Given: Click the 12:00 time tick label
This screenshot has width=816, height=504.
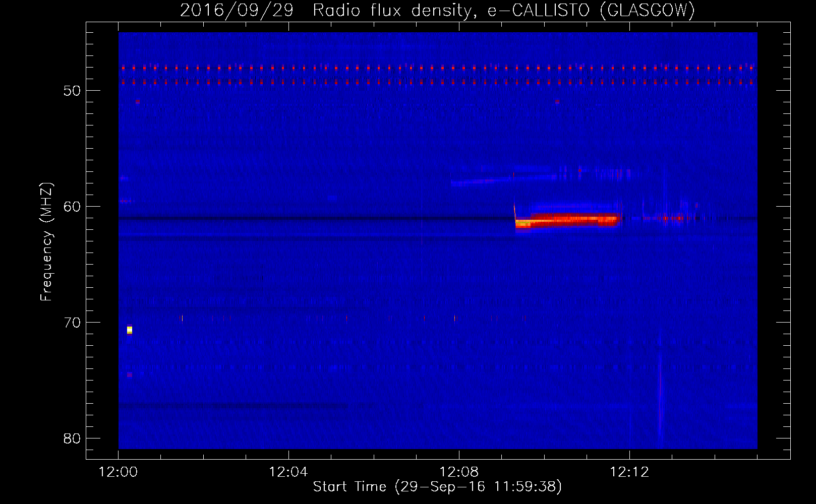Looking at the screenshot, I should (118, 472).
